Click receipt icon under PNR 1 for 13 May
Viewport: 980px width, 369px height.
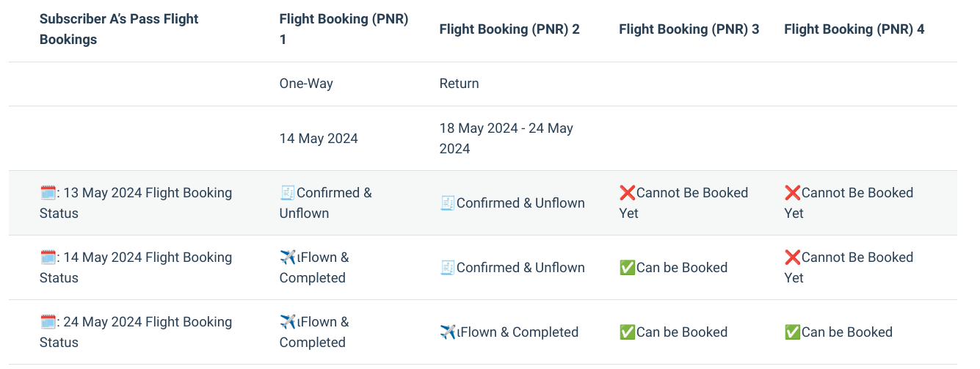(x=288, y=193)
